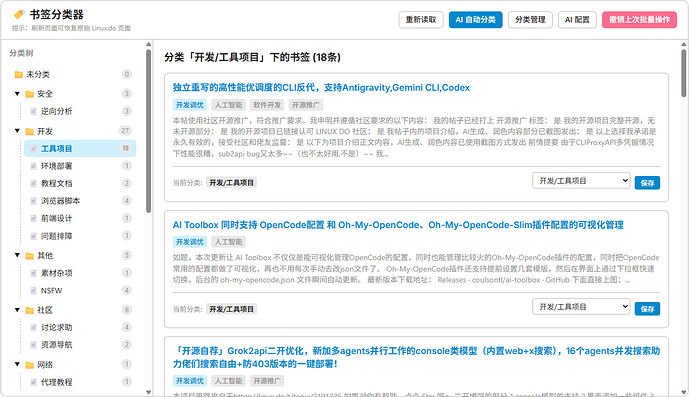Image resolution: width=689 pixels, height=397 pixels.
Task: Click the 代理教程 document icon
Action: (x=33, y=382)
